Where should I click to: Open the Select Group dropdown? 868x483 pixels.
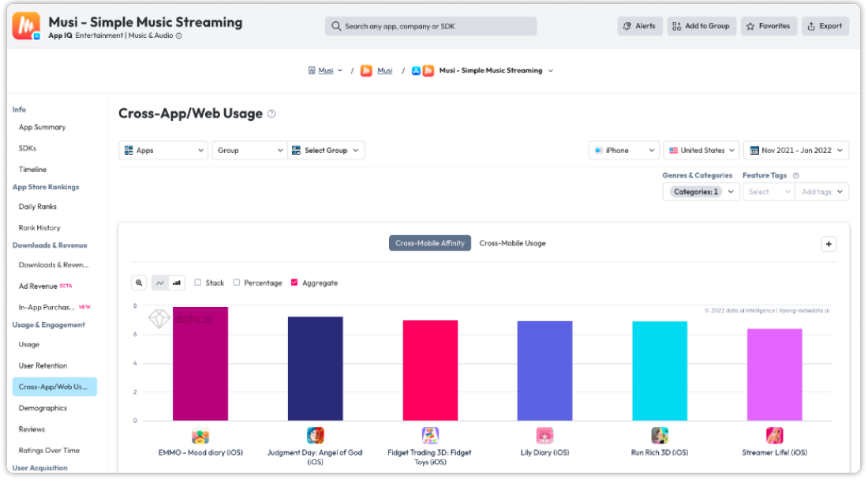[325, 150]
